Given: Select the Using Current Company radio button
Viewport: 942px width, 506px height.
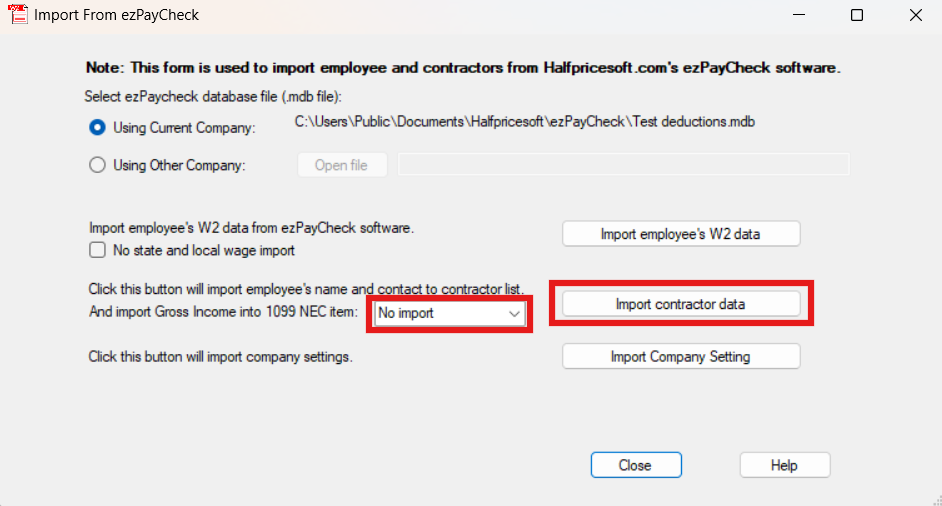Looking at the screenshot, I should 97,127.
